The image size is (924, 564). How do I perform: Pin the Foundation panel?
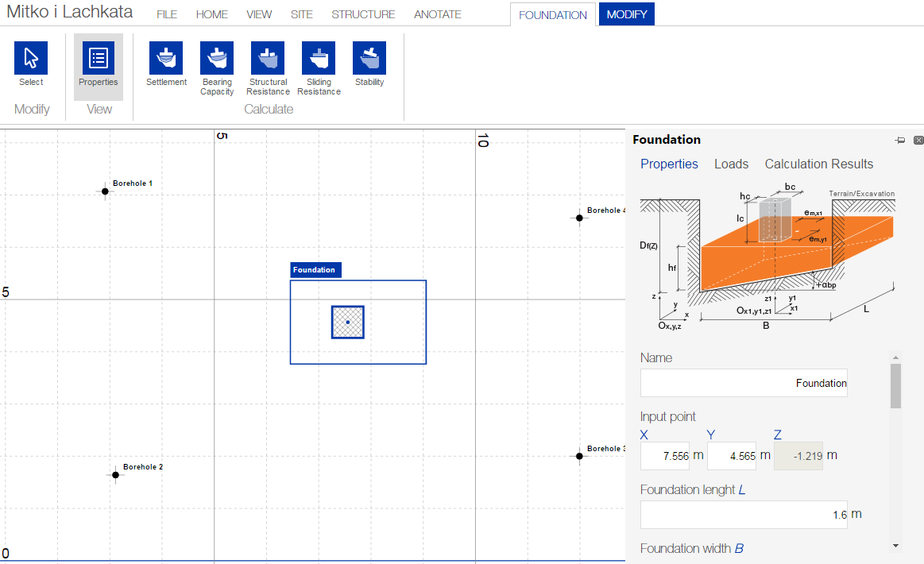900,140
